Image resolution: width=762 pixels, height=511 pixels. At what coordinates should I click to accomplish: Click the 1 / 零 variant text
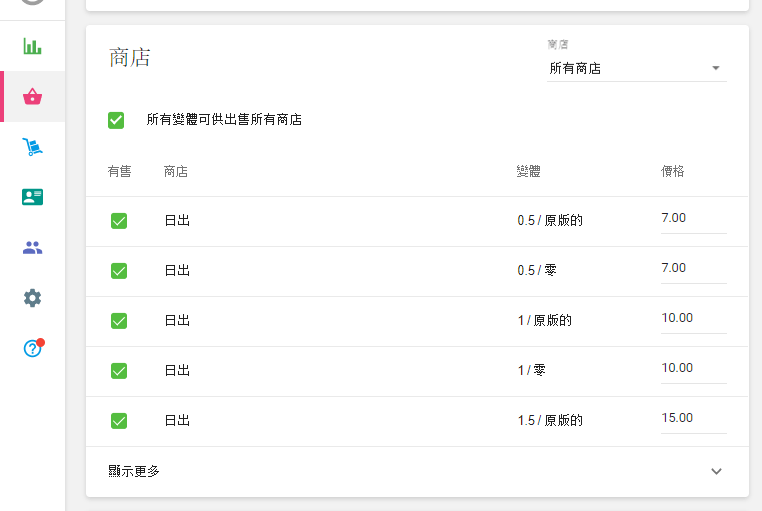(x=532, y=371)
